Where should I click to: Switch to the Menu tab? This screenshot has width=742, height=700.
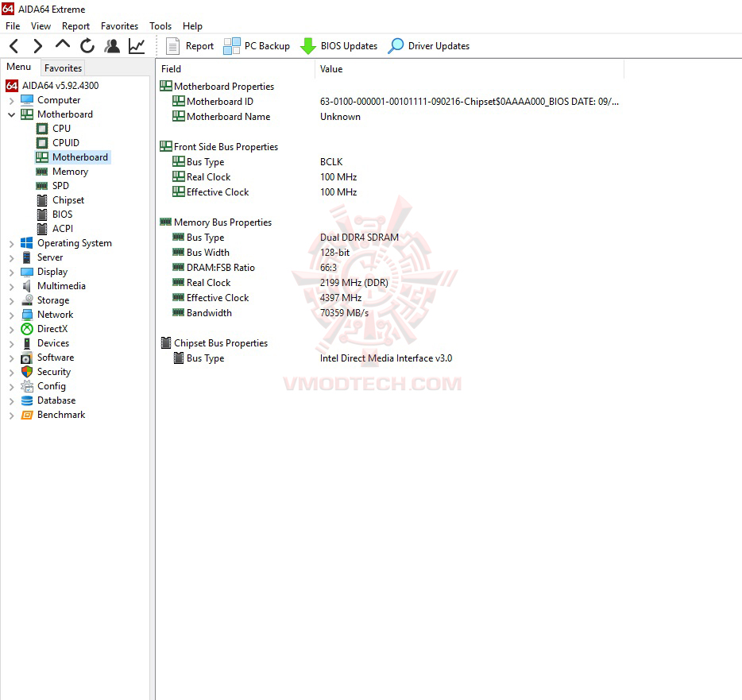(x=18, y=68)
